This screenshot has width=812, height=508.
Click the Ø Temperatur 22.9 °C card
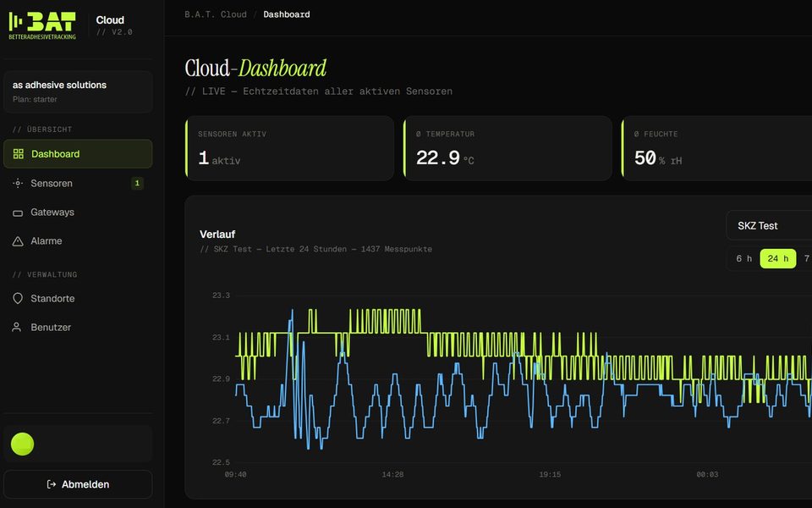[x=507, y=148]
